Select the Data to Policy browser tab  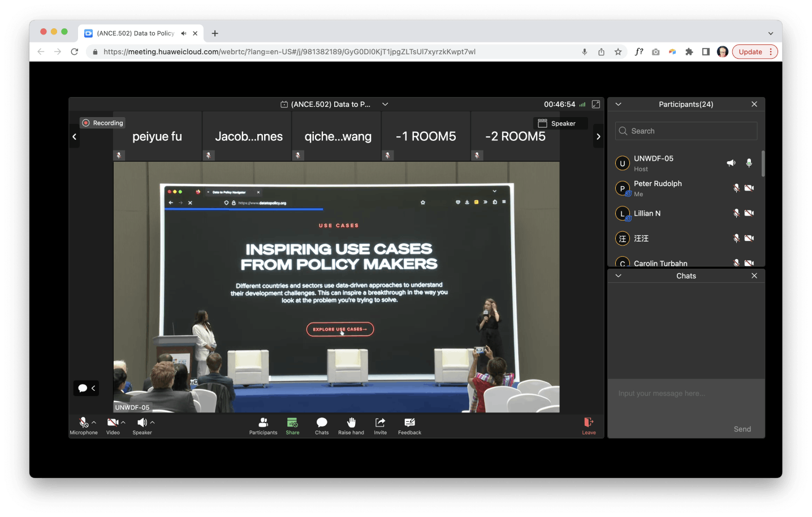[135, 33]
